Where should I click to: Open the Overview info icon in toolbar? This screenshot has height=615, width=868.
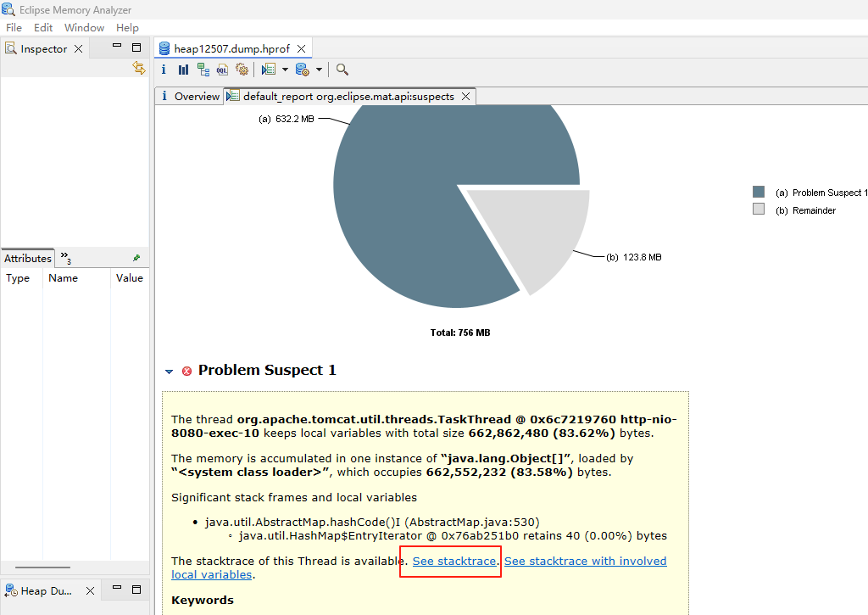164,70
